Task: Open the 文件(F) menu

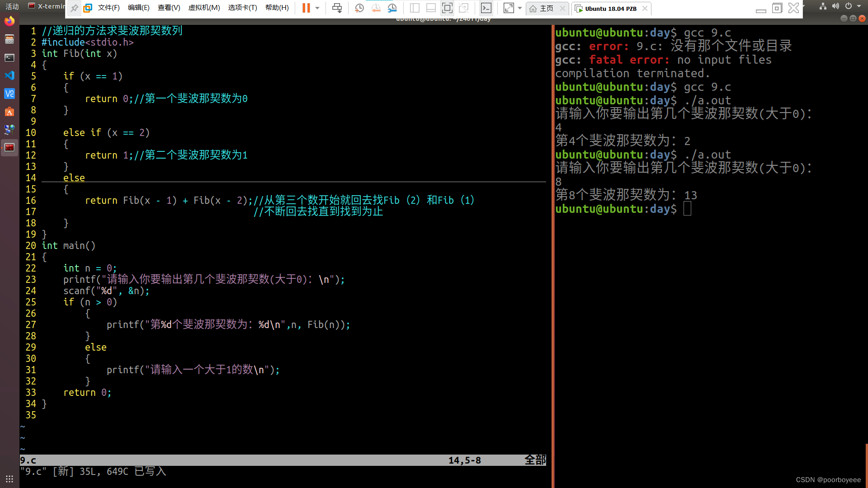Action: coord(108,8)
